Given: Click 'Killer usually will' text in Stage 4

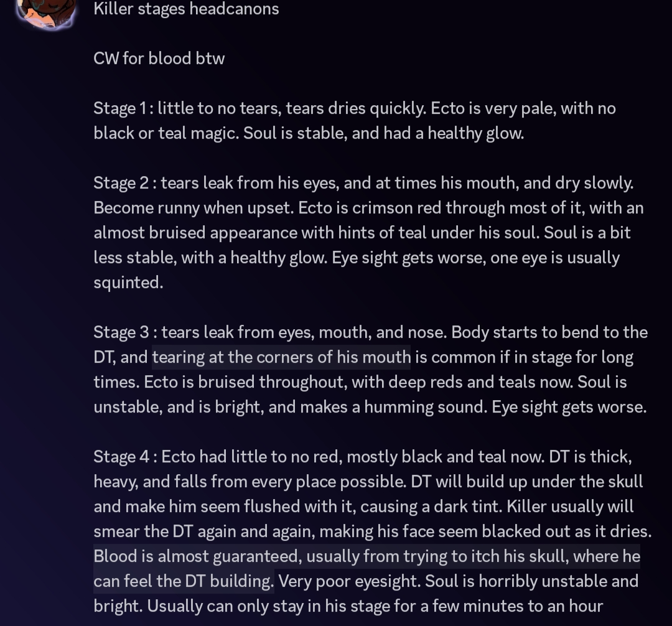Looking at the screenshot, I should pos(570,507).
